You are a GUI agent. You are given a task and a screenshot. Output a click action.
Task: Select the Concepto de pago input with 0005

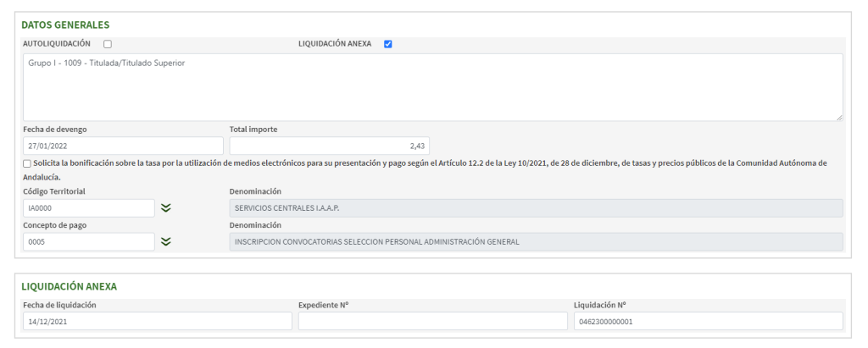[x=89, y=242]
